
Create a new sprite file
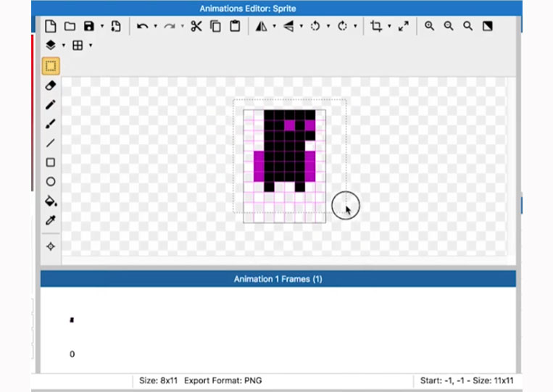click(51, 26)
